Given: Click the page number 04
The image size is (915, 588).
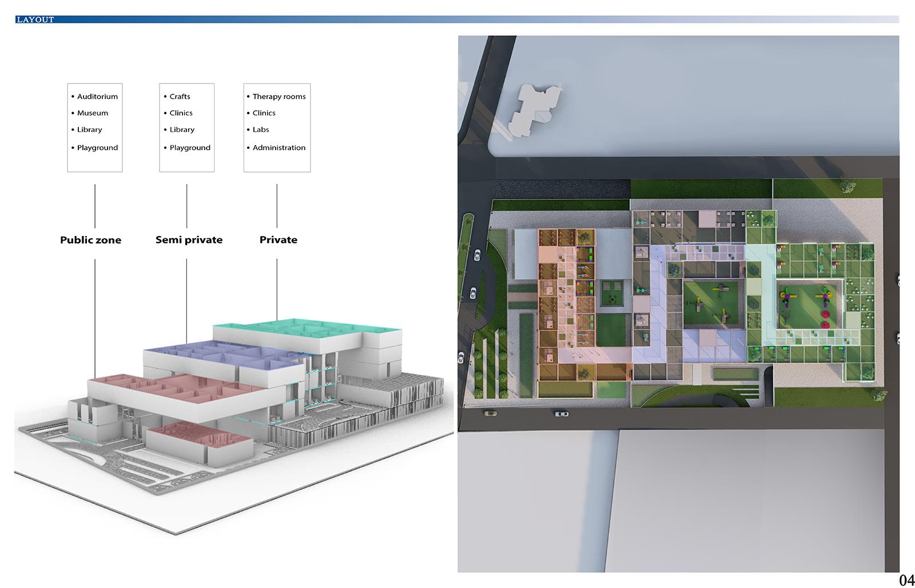Looking at the screenshot, I should click(906, 580).
